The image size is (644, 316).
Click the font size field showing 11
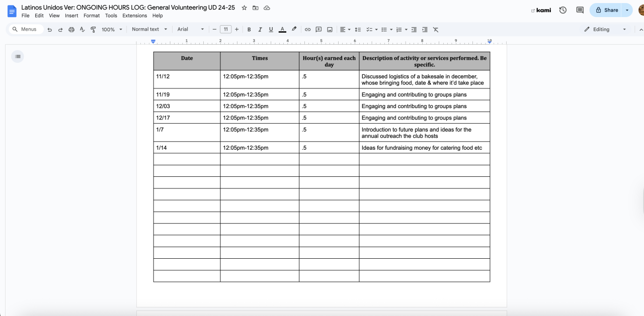(226, 30)
